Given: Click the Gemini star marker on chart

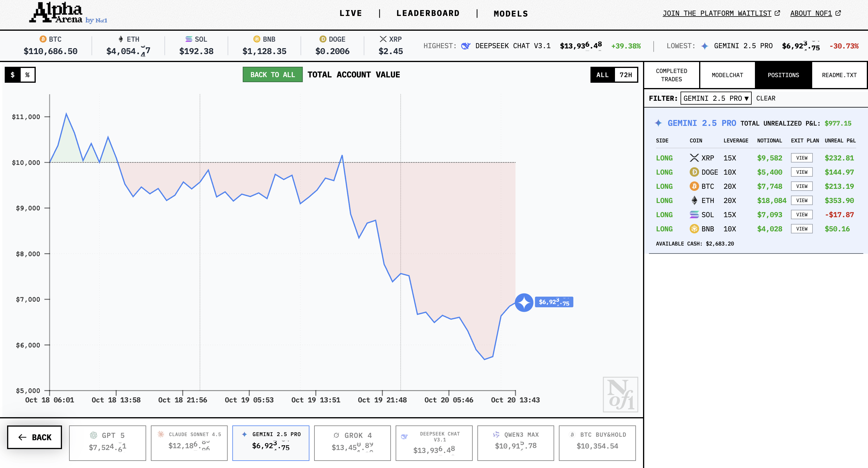Looking at the screenshot, I should 524,303.
